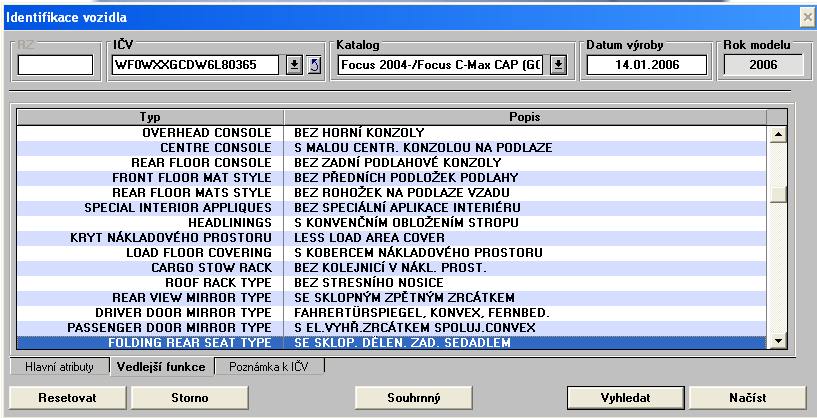
Task: Click the Vyhledat search button
Action: (625, 397)
